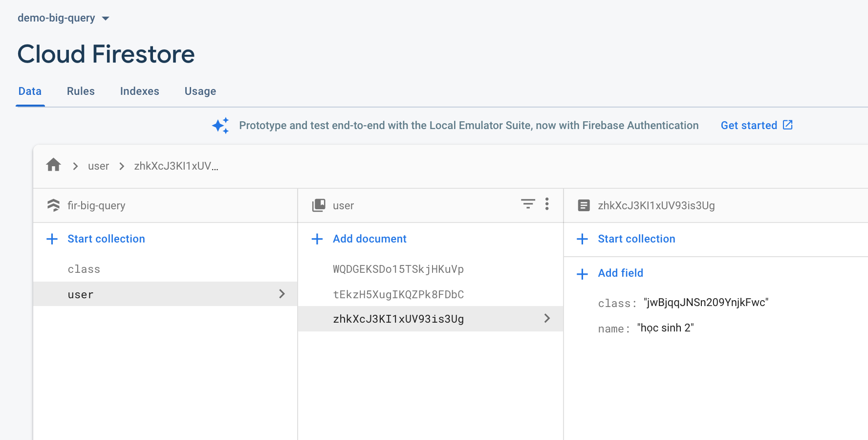Open the Get started link

coord(748,125)
